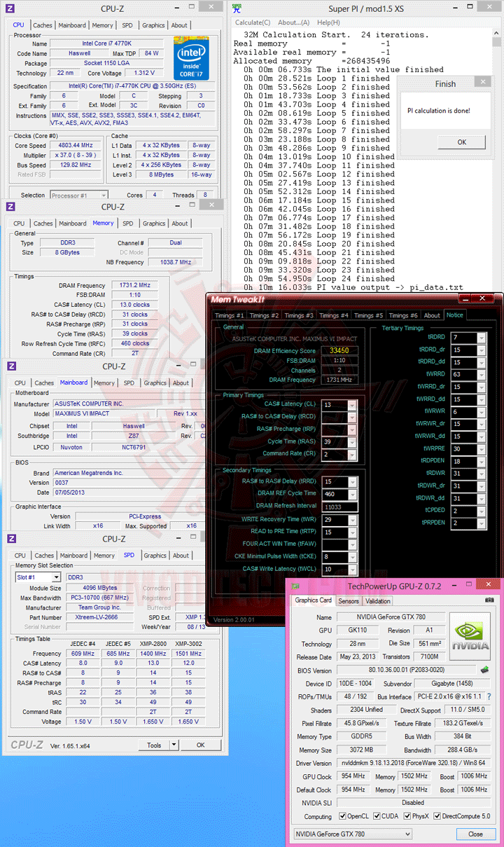This screenshot has width=504, height=847.
Task: Click the CPU-Z Memory window title icon
Action: pos(10,207)
